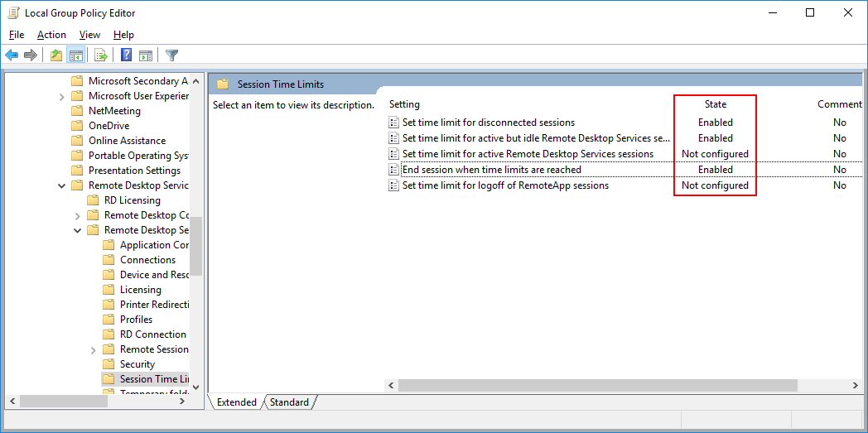Expand the Microsoft User Experience node

pos(61,96)
